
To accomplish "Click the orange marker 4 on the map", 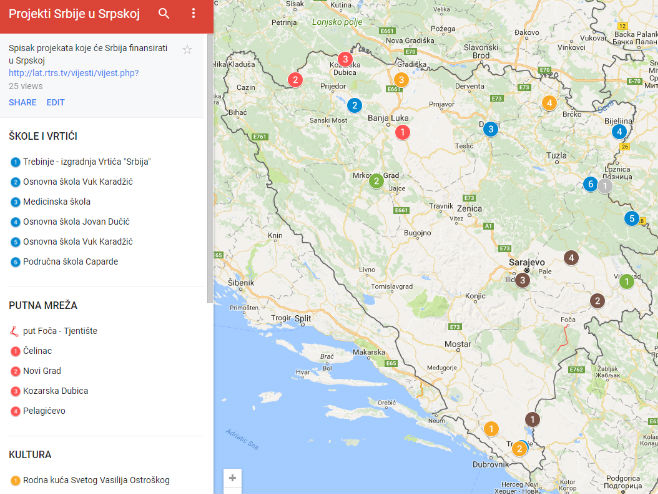I will coord(548,102).
